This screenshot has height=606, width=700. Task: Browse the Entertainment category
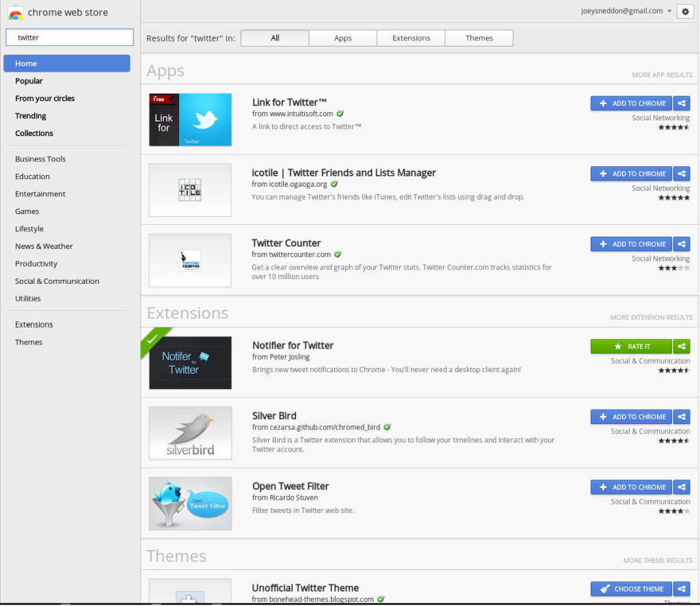click(40, 194)
